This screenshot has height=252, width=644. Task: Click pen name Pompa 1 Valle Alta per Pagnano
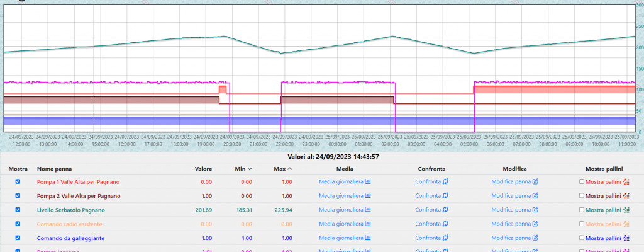tap(78, 181)
